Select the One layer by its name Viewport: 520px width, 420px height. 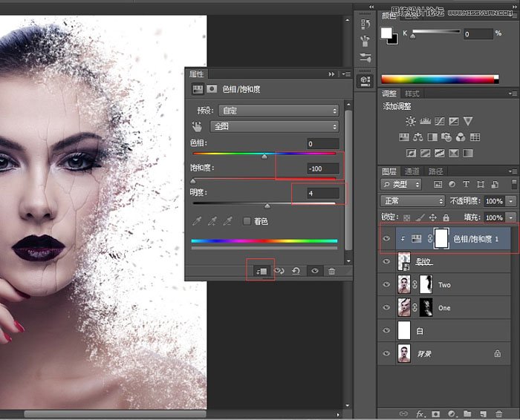tap(444, 308)
